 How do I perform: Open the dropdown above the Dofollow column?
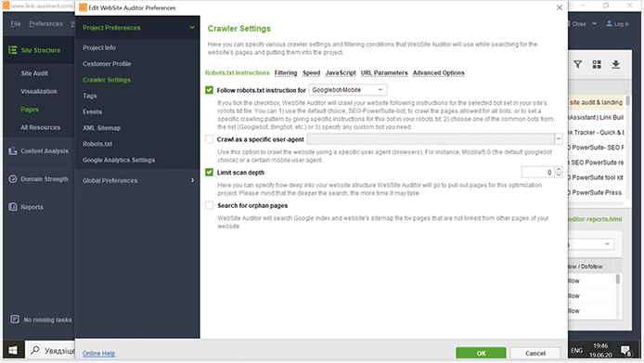590,244
